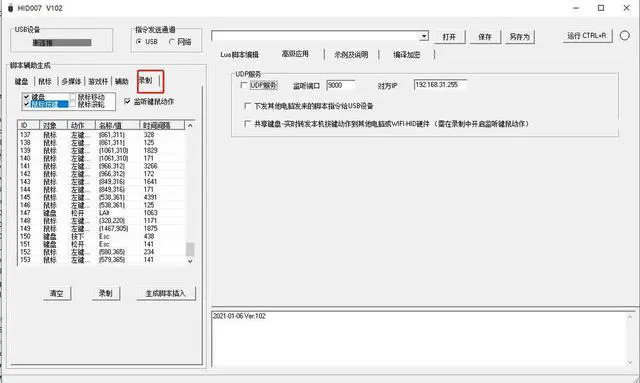Enable the UDP服务 checkbox
This screenshot has width=640, height=383.
click(x=244, y=85)
